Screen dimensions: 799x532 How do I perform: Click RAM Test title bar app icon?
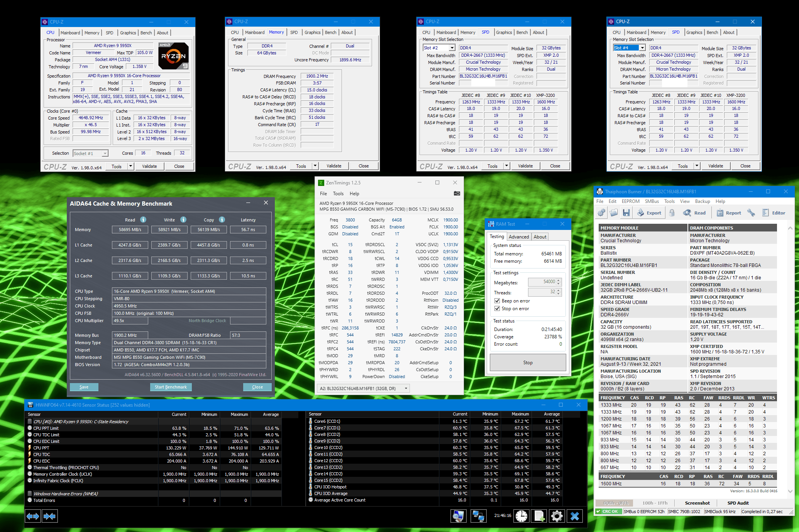[x=491, y=224]
